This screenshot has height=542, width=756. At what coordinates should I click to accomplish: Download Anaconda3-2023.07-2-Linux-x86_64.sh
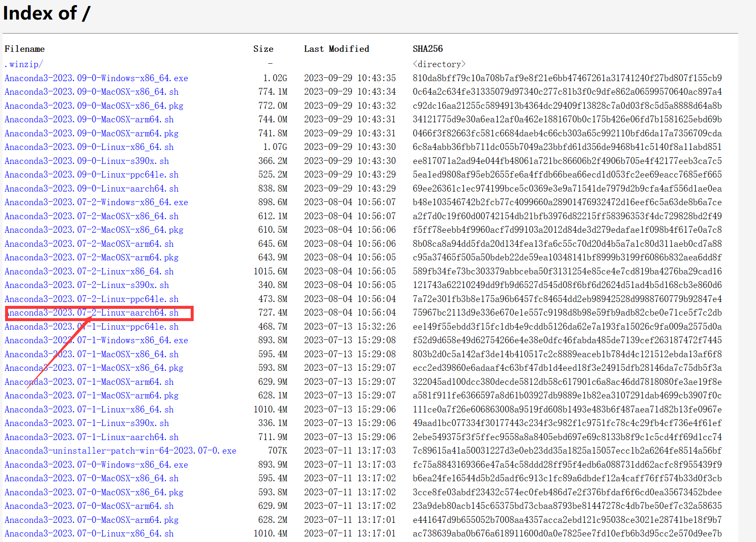click(89, 271)
